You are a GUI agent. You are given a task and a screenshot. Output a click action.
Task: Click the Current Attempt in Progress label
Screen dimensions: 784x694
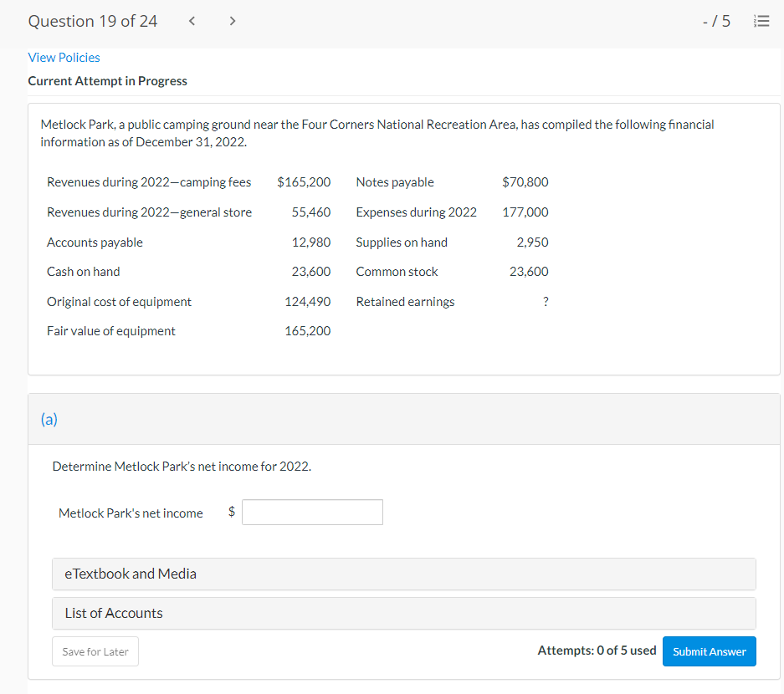pos(107,81)
